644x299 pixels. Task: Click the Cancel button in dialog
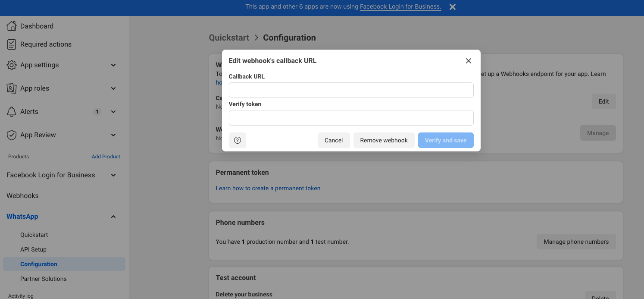(x=334, y=140)
